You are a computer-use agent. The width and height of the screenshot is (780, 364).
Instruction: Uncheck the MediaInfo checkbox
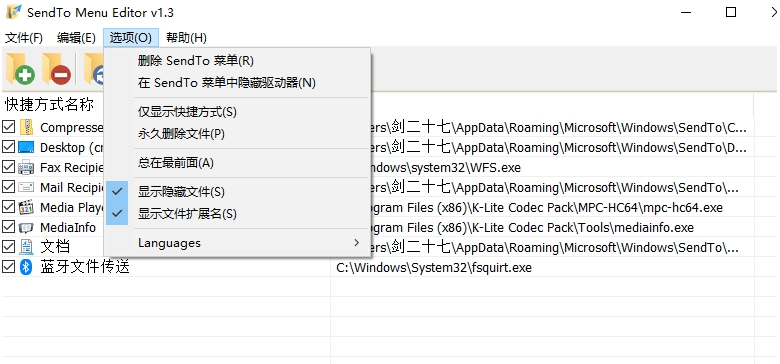[x=8, y=227]
